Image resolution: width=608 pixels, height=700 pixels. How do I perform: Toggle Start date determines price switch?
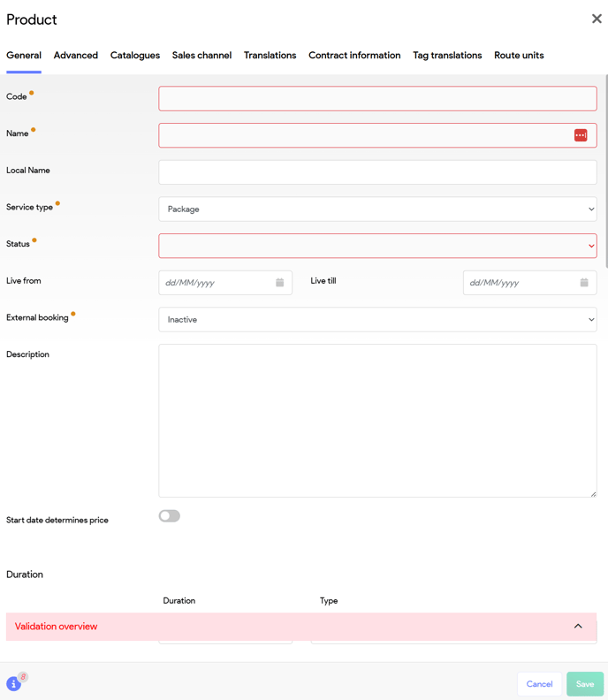point(170,516)
